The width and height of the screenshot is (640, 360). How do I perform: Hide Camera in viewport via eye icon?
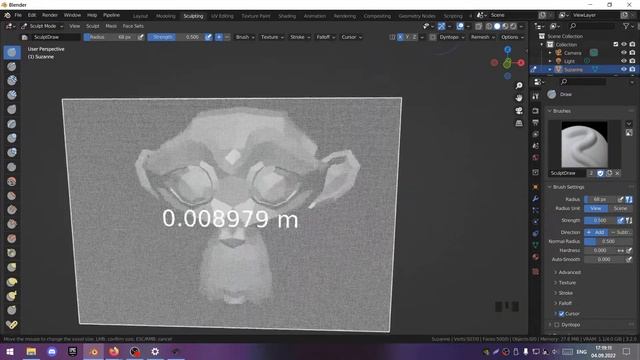624,53
